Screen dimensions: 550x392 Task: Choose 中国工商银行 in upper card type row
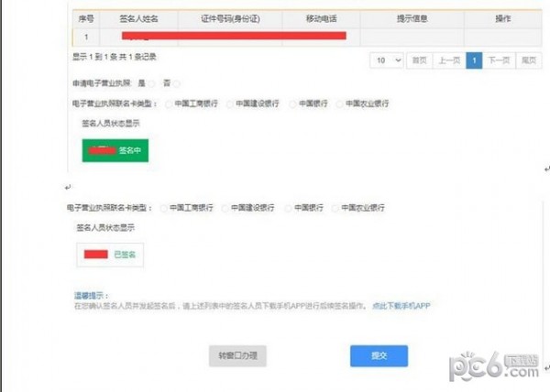(x=169, y=104)
